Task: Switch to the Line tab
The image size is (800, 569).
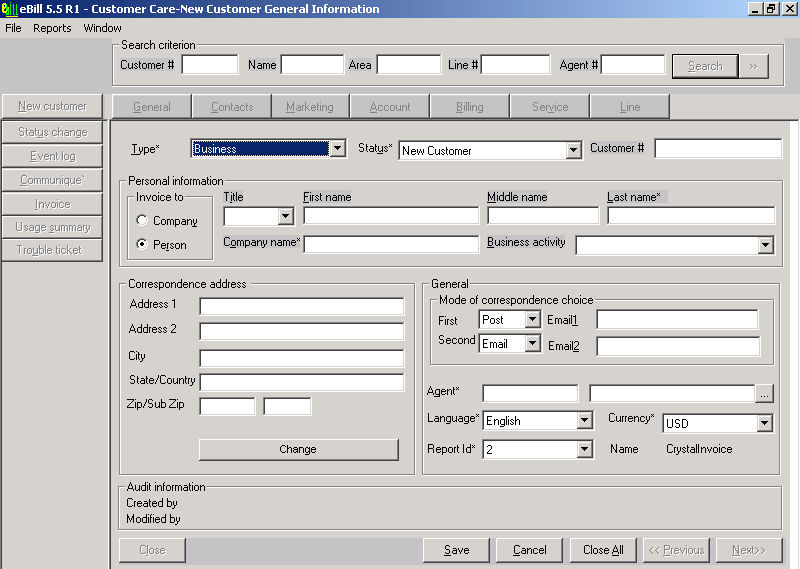Action: (x=630, y=107)
